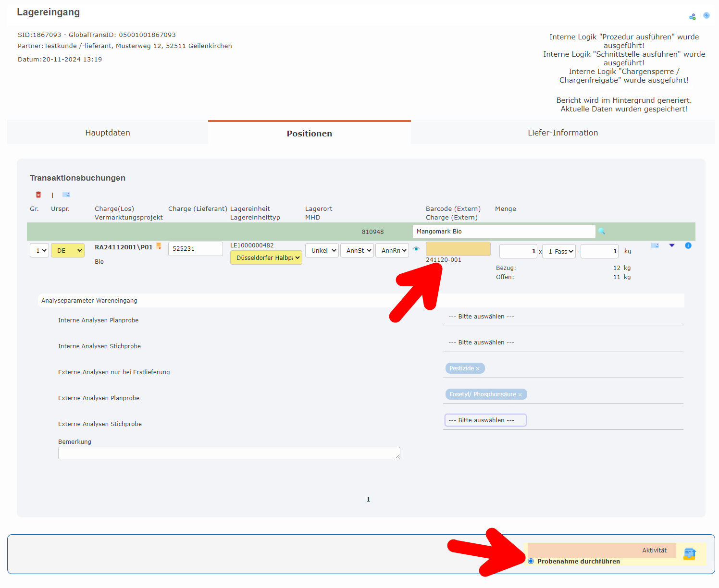Open the Externe Analysen Stichprobe selection box
Viewport: 719px width, 588px height.
click(485, 420)
